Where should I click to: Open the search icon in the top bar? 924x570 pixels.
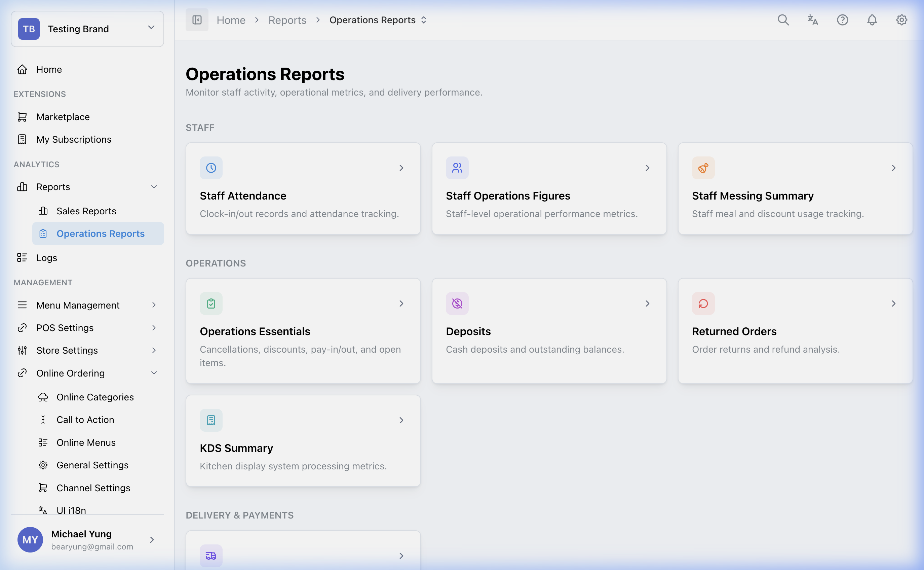tap(783, 20)
